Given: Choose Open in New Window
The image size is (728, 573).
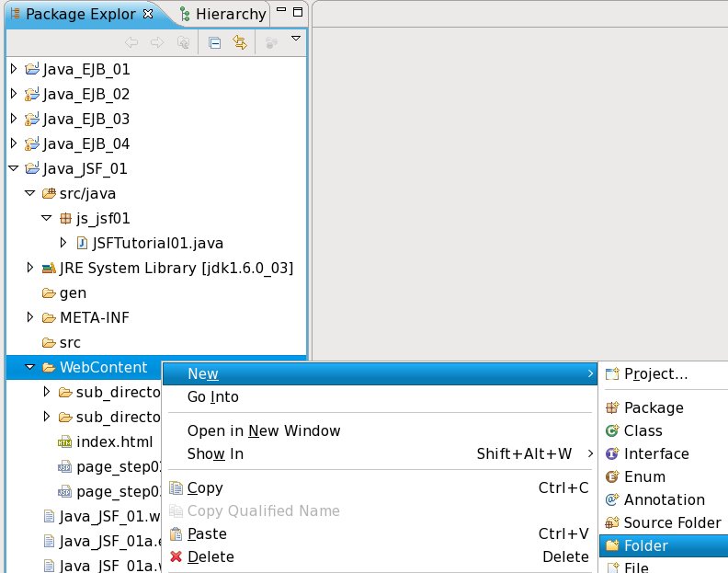Looking at the screenshot, I should click(x=263, y=430).
